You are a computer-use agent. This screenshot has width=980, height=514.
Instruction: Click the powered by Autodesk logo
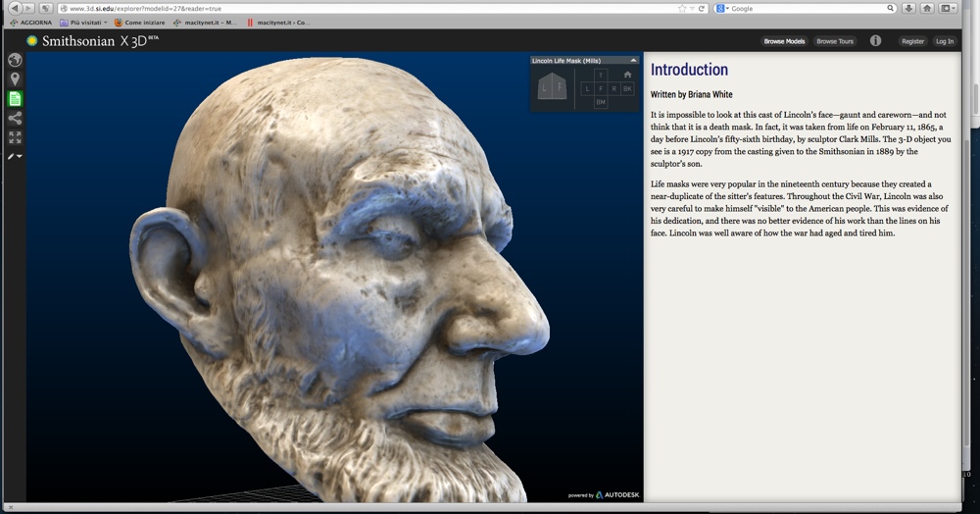point(604,494)
